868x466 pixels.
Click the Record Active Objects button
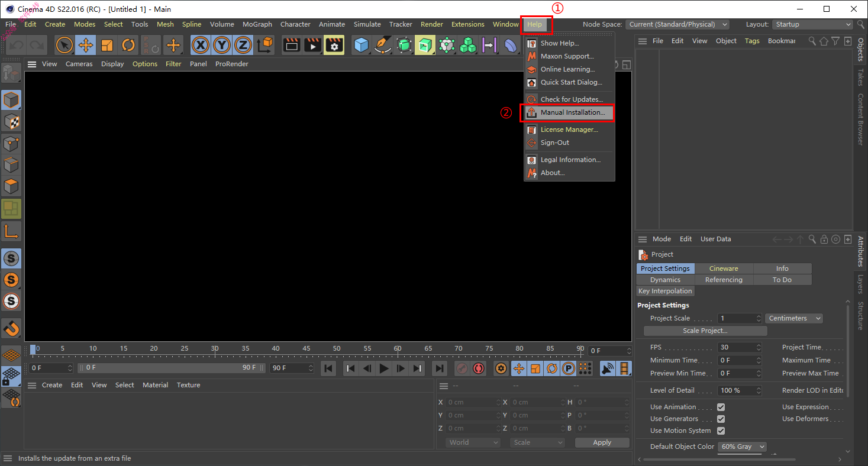point(462,368)
